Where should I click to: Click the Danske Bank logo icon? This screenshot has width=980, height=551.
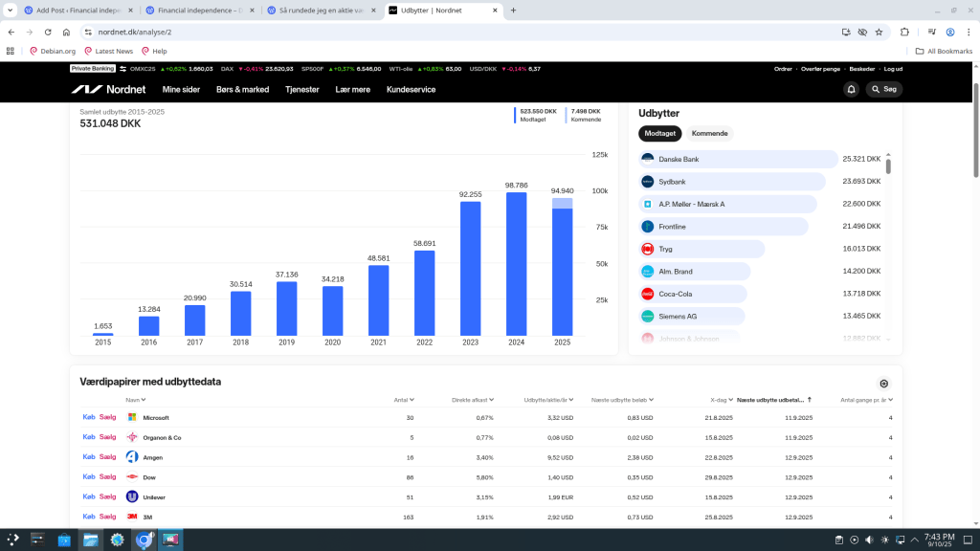(648, 159)
